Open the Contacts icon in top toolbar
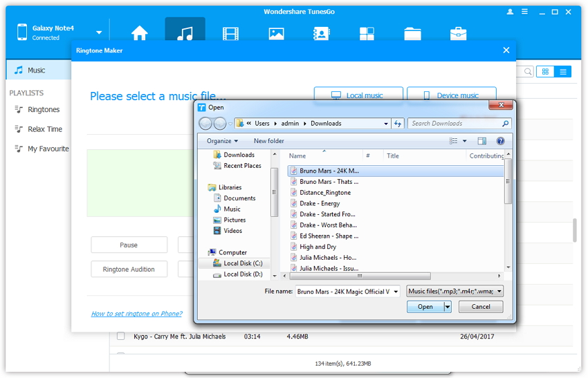Image resolution: width=588 pixels, height=378 pixels. pyautogui.click(x=321, y=33)
